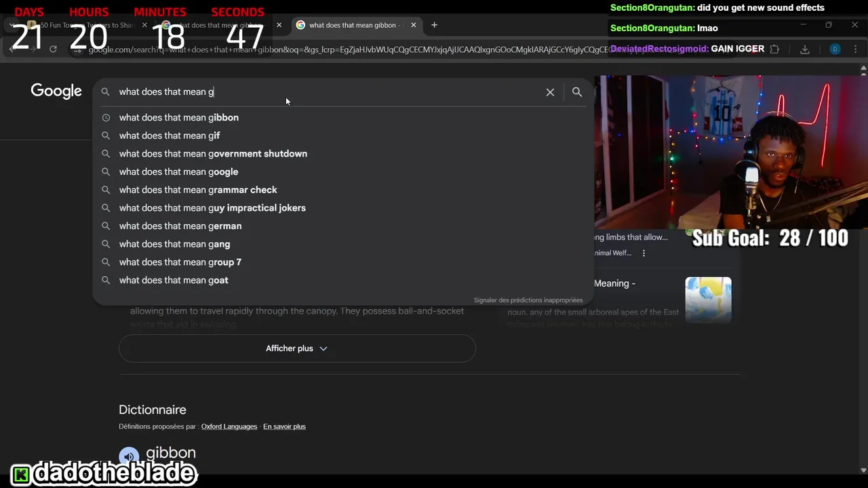Screen dimensions: 868x488
Task: Close the active gibbon tab
Action: click(x=414, y=25)
